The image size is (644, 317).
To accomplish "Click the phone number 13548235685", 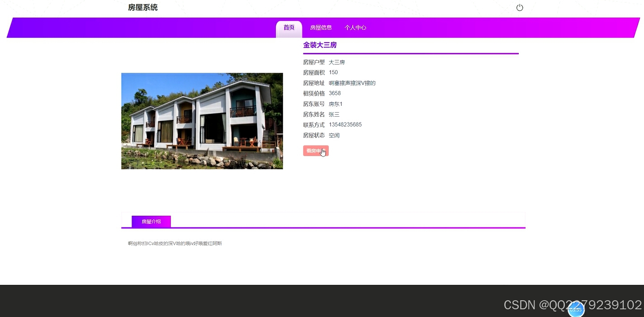I will pyautogui.click(x=346, y=124).
